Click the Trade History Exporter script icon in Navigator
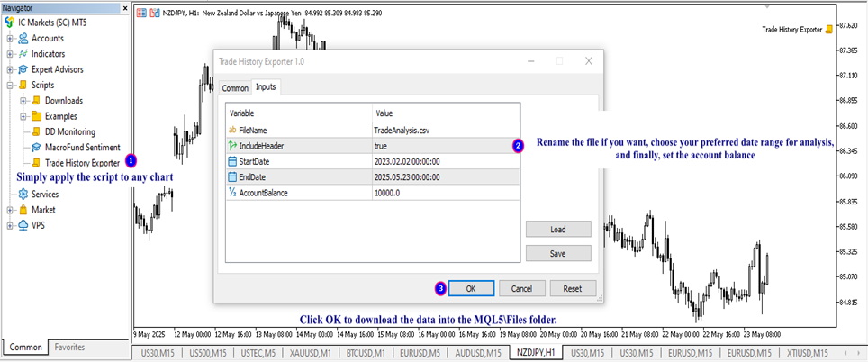 [x=36, y=163]
